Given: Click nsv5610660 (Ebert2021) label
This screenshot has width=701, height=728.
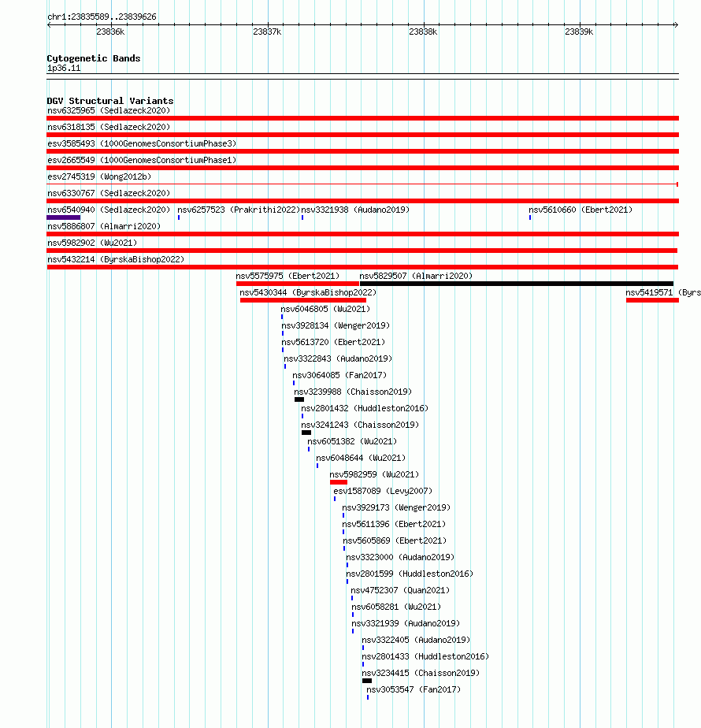Looking at the screenshot, I should point(580,210).
